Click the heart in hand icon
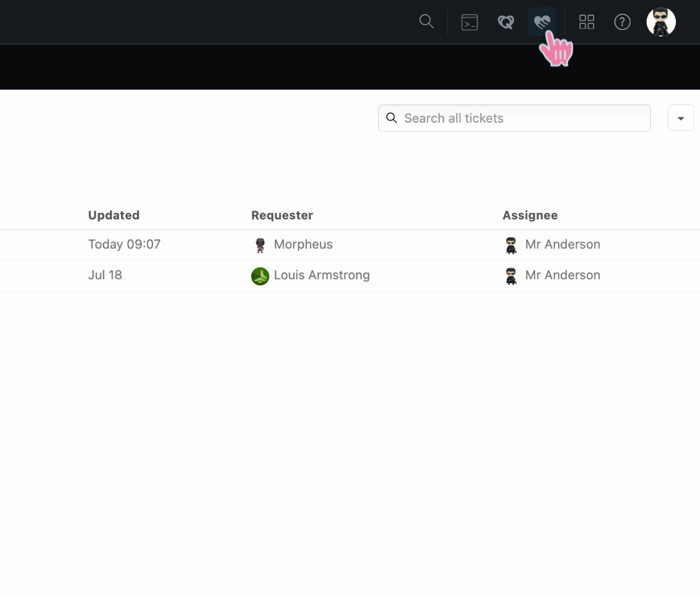 pyautogui.click(x=542, y=21)
